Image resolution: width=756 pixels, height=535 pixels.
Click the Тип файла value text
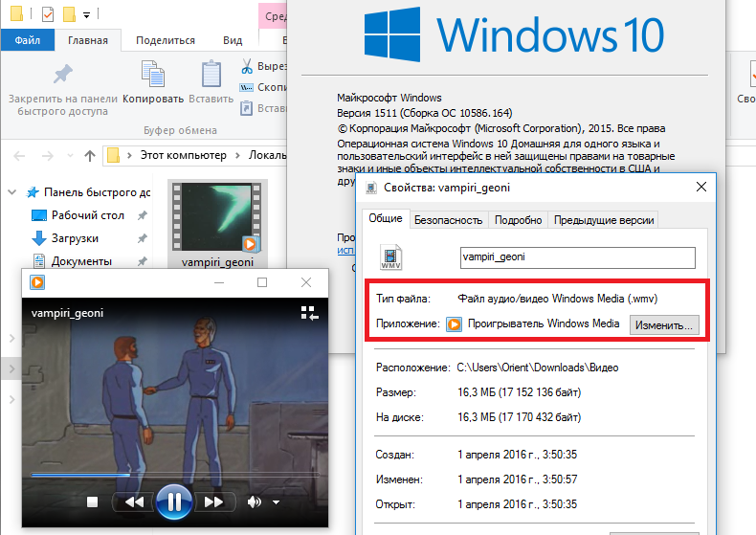coord(557,299)
